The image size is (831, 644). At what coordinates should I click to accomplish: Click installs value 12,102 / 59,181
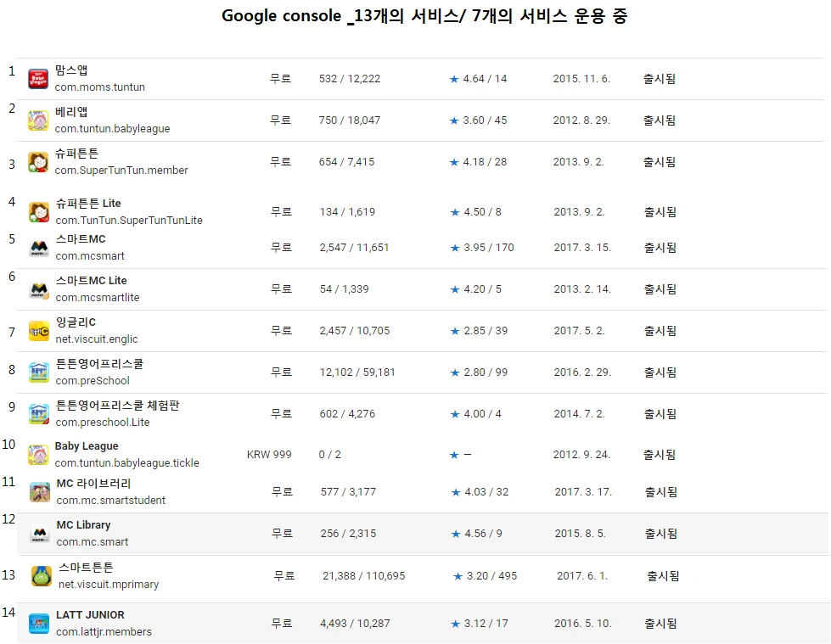pos(357,372)
